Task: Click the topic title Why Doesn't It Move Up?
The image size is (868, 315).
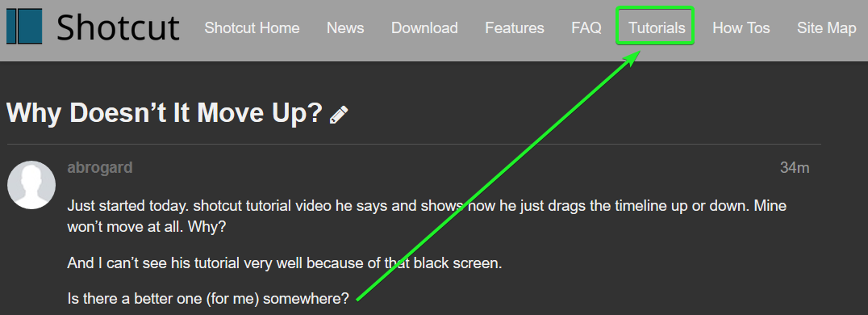Action: click(165, 114)
